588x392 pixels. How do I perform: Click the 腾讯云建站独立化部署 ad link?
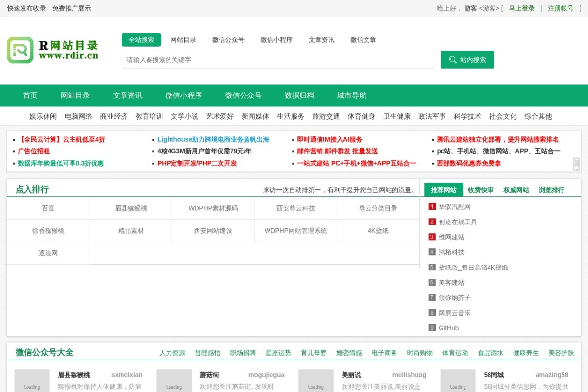tap(498, 139)
